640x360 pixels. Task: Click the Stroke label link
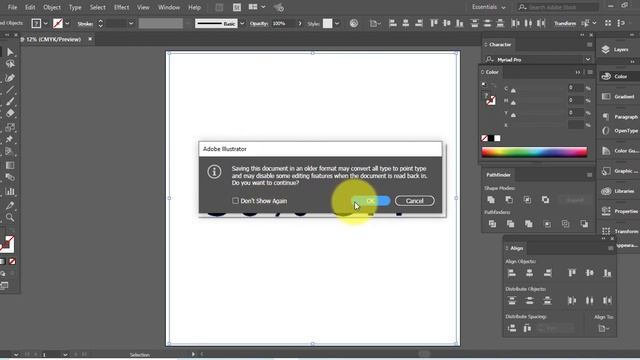point(85,24)
